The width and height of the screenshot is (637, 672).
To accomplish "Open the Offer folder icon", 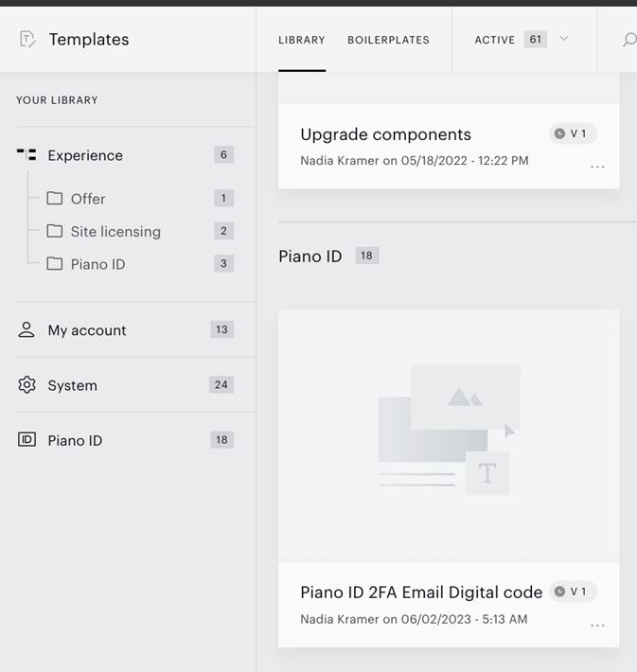I will (55, 199).
